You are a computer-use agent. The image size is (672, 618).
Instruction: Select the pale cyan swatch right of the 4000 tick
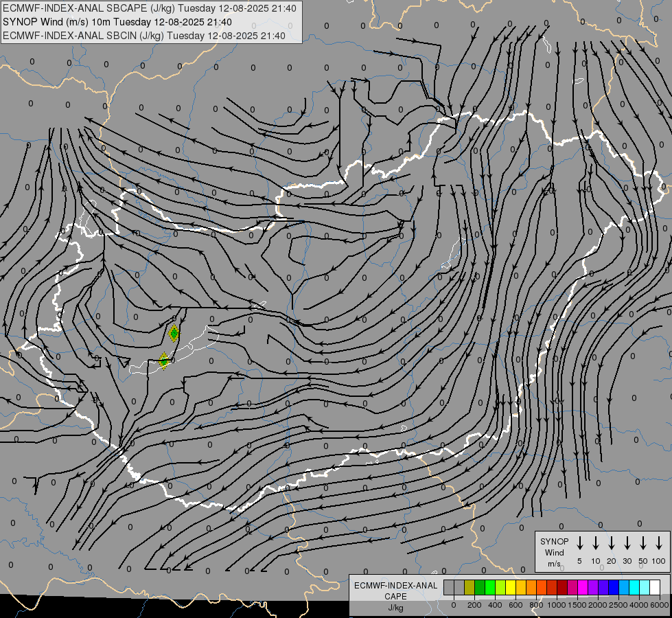click(x=645, y=587)
